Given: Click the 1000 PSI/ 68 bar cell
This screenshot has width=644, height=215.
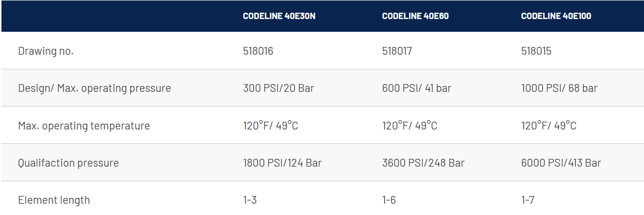Looking at the screenshot, I should [559, 88].
